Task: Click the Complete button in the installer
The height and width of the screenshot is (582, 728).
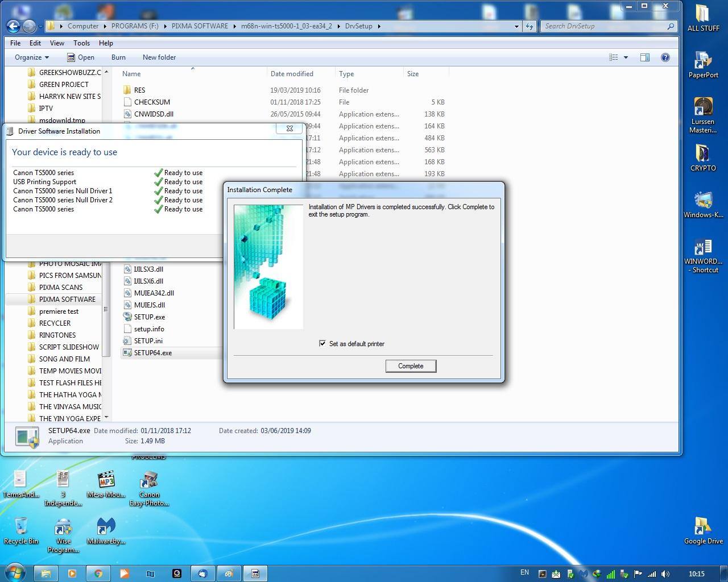Action: coord(411,366)
